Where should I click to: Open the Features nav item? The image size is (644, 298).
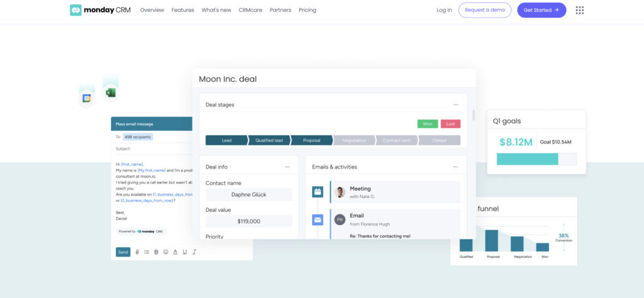[x=183, y=10]
